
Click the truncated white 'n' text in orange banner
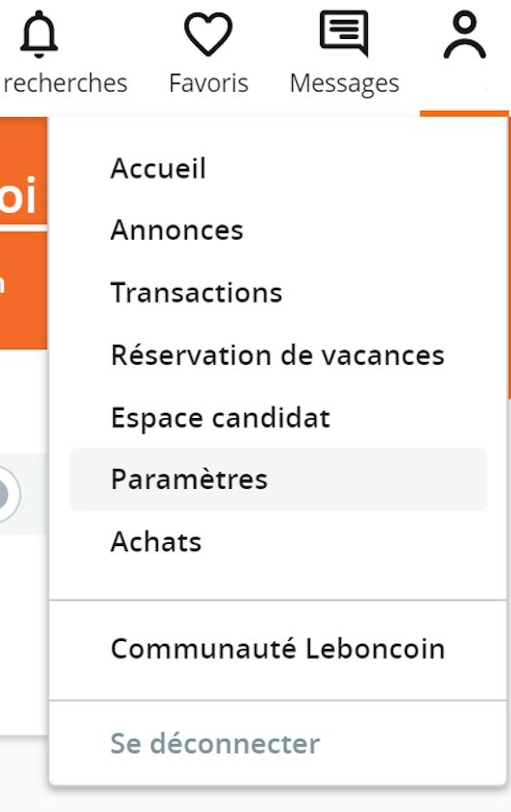[x=2, y=284]
